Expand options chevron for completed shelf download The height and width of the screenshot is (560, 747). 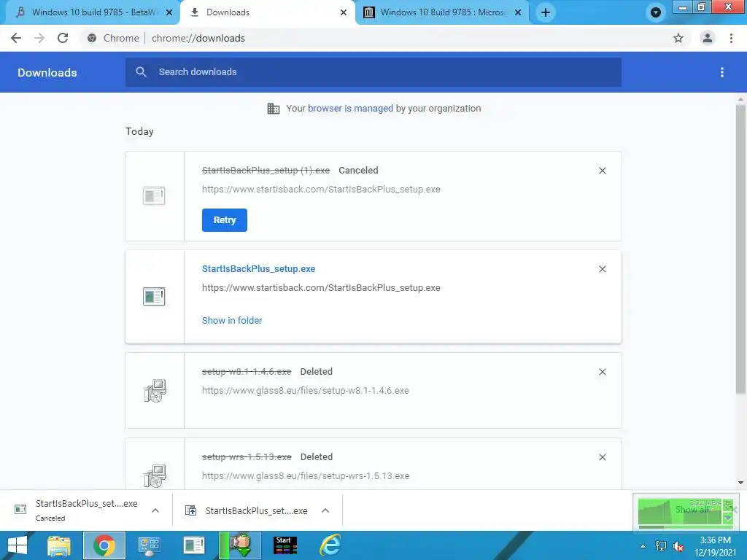[325, 510]
